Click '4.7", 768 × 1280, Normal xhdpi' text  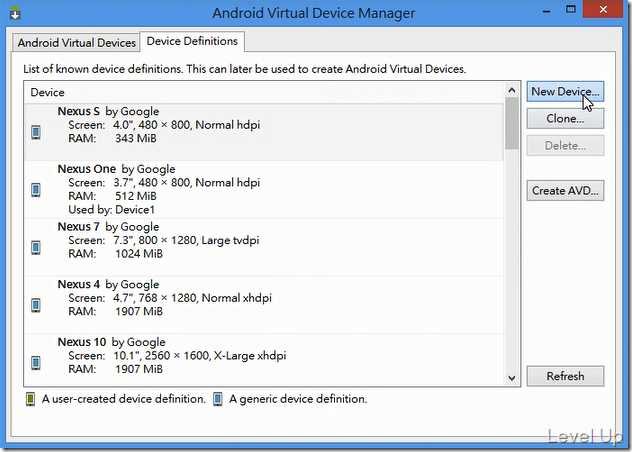pos(192,298)
